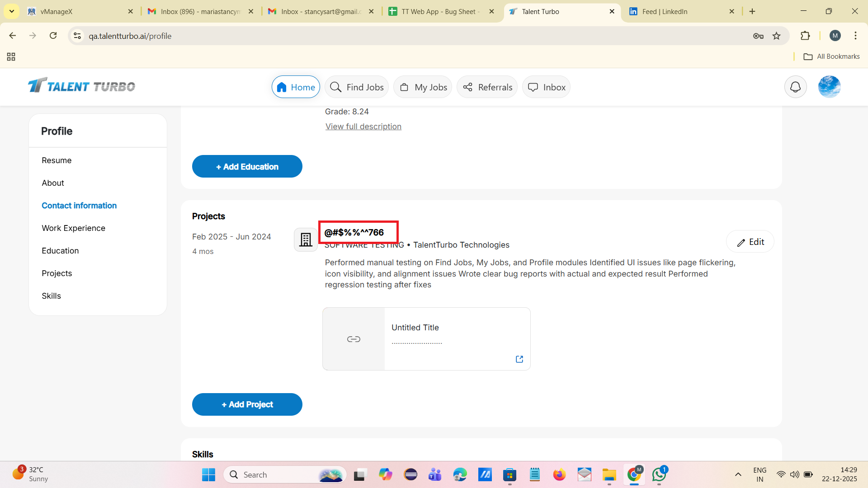Viewport: 868px width, 488px height.
Task: Show hidden system tray icons chevron
Action: click(x=738, y=474)
